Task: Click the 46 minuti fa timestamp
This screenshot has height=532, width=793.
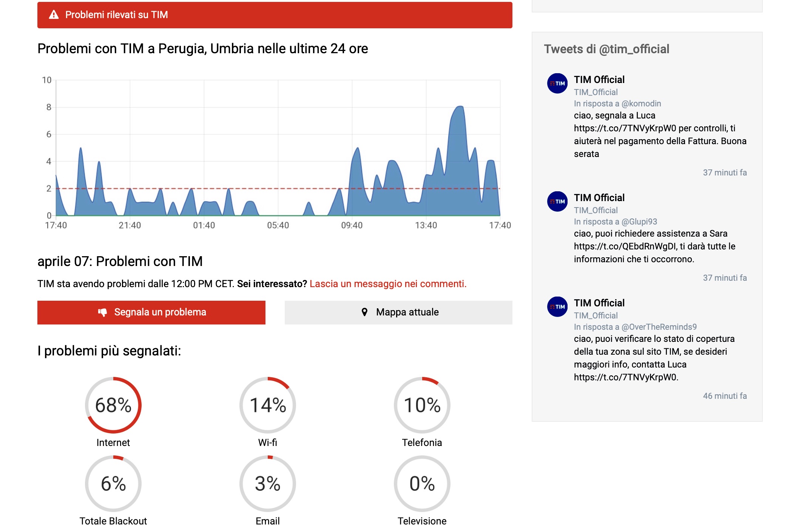Action: (725, 396)
